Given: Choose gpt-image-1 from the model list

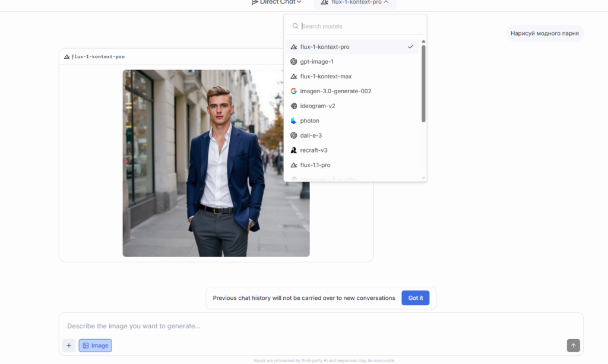Looking at the screenshot, I should (x=352, y=62).
